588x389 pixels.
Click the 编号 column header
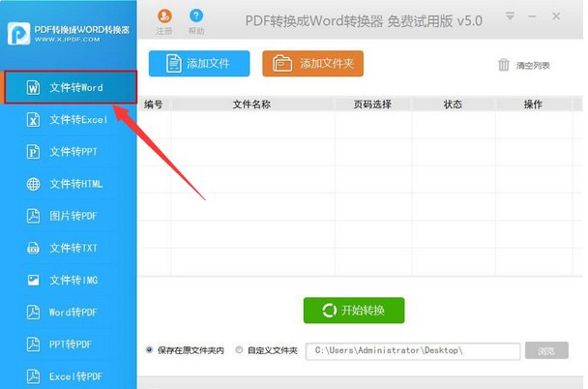click(x=154, y=105)
